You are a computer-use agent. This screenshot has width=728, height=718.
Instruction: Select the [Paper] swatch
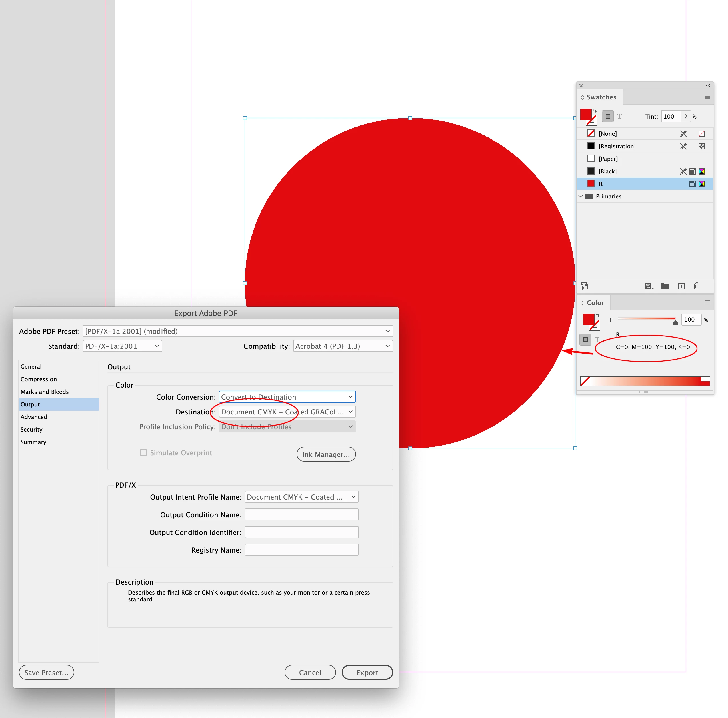[608, 159]
